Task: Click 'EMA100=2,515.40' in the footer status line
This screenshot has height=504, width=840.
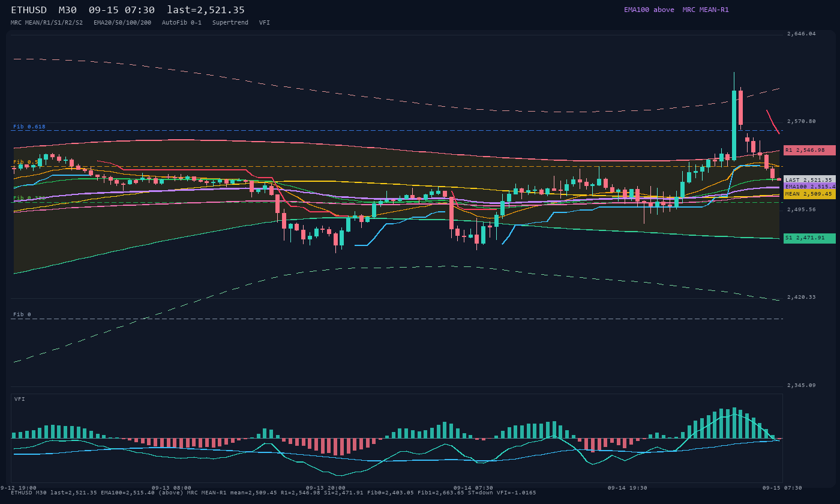Action: click(128, 493)
